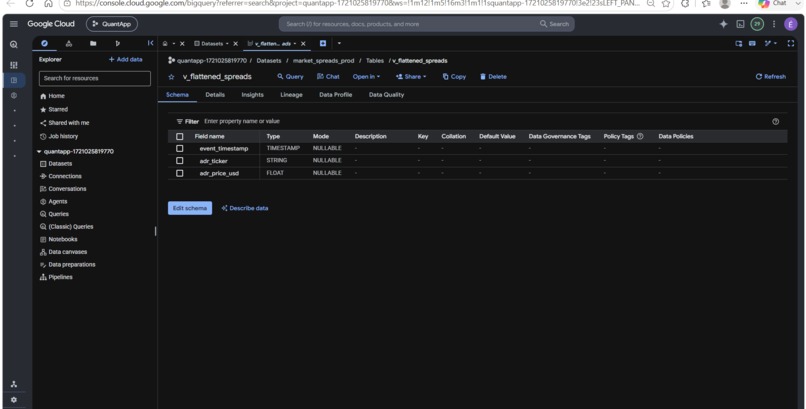Click the Search for resources field
This screenshot has width=806, height=409.
[95, 78]
